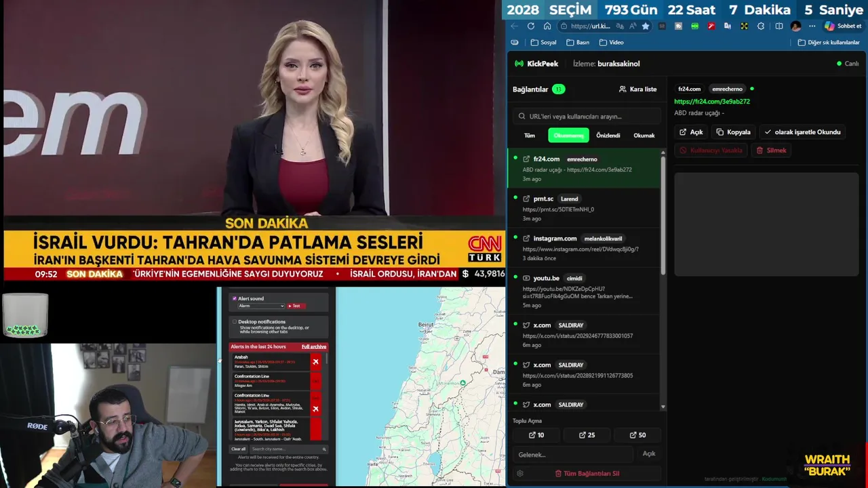
Task: Open the browser extensions puzzle icon
Action: 761,26
